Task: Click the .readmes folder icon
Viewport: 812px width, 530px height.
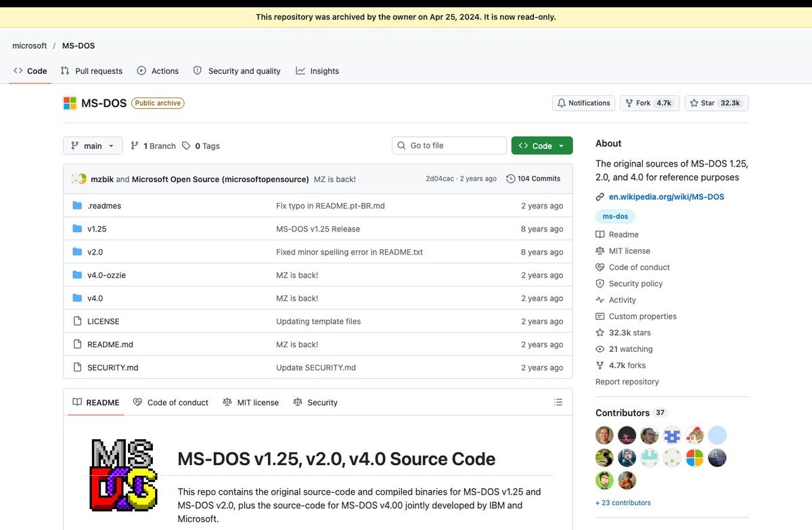Action: pos(77,206)
